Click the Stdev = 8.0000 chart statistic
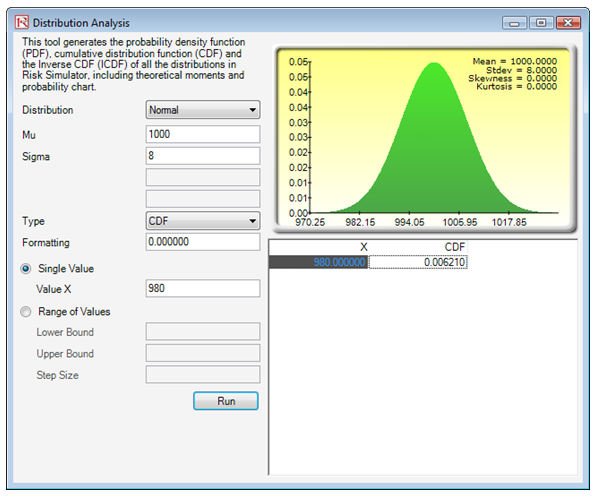Screen dimensions: 595x498 coord(521,70)
